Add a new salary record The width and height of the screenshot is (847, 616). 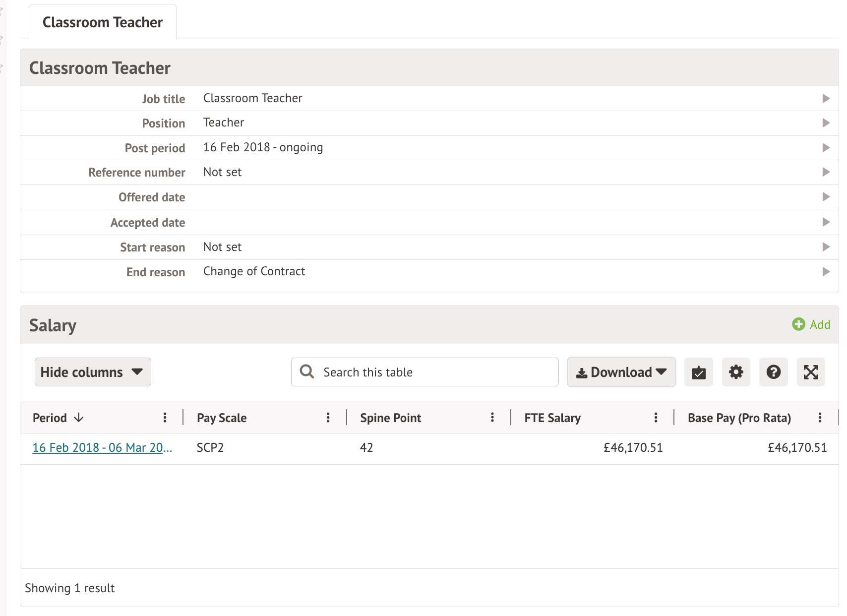pyautogui.click(x=811, y=324)
